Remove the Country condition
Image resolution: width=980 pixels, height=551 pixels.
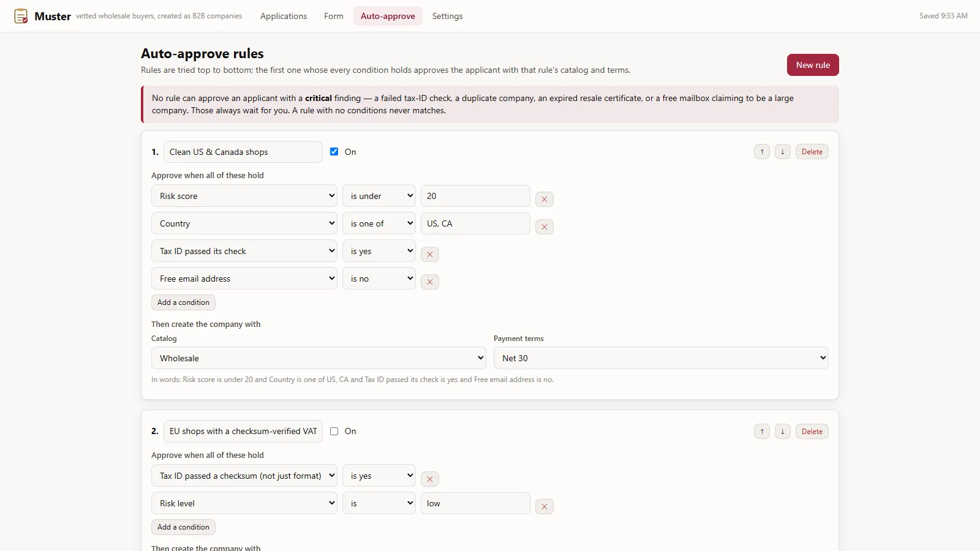click(x=545, y=227)
